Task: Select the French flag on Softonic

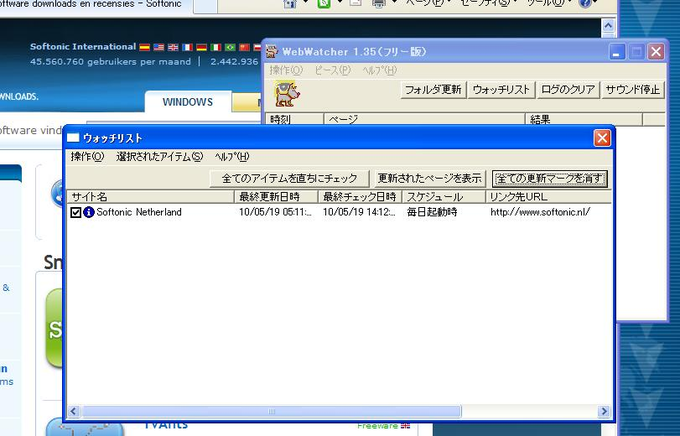Action: click(187, 47)
